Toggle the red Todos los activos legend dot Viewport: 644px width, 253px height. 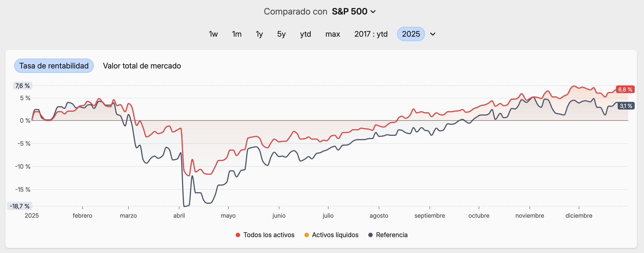(238, 235)
